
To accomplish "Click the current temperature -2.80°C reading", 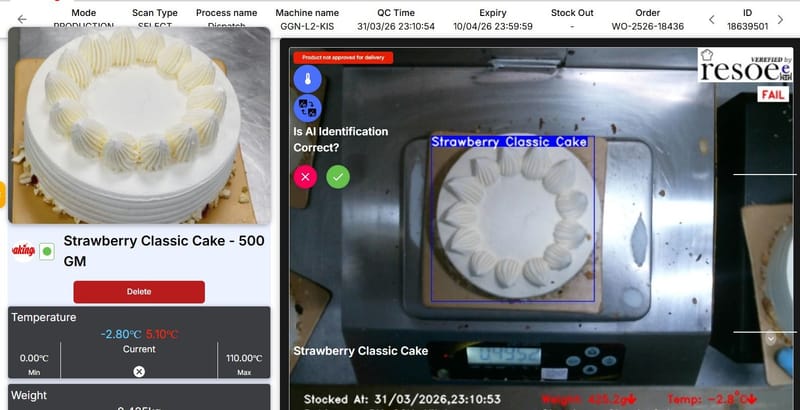I will (x=121, y=335).
